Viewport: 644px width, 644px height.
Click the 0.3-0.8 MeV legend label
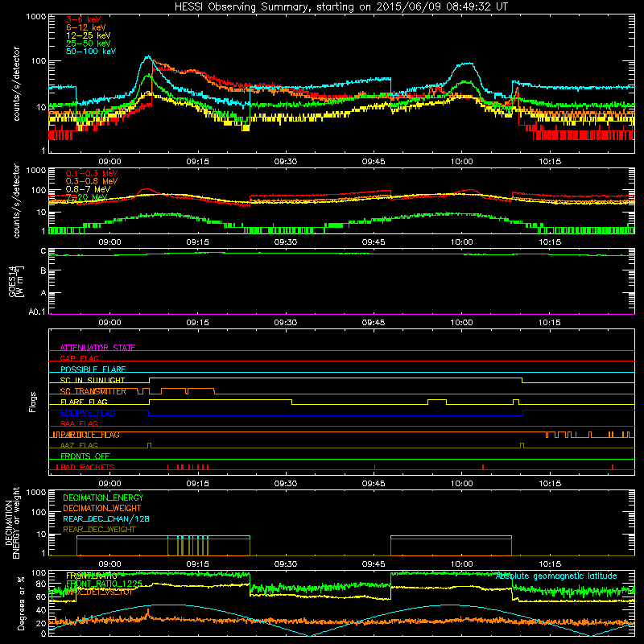(92, 181)
